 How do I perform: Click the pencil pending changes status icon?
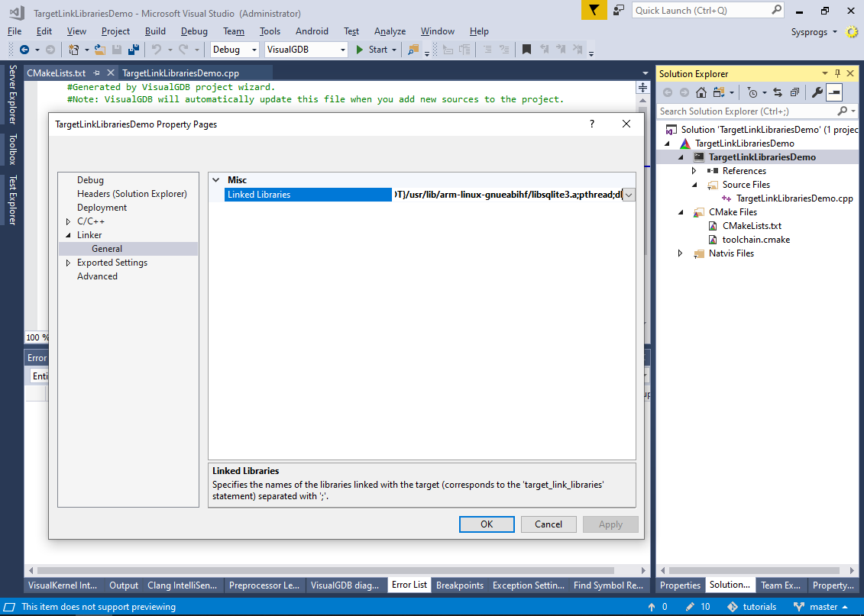(690, 607)
